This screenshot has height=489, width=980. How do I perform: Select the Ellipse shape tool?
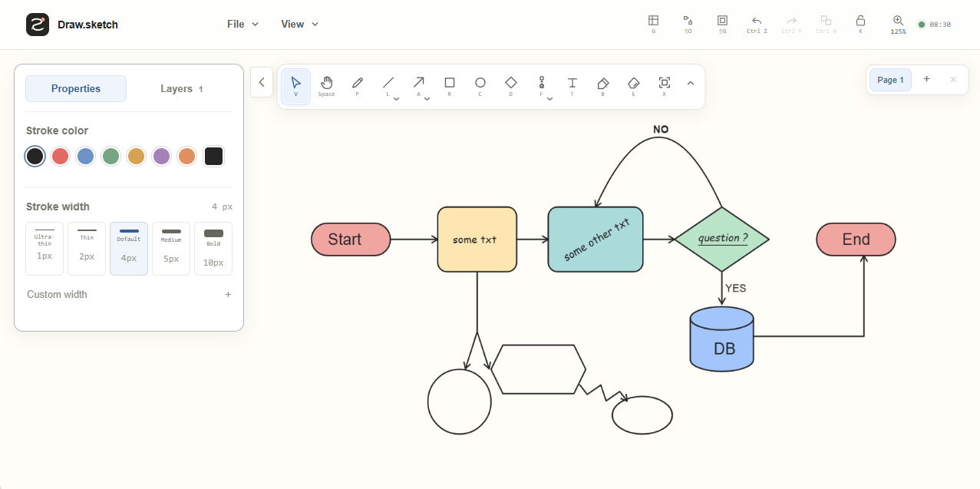coord(480,86)
